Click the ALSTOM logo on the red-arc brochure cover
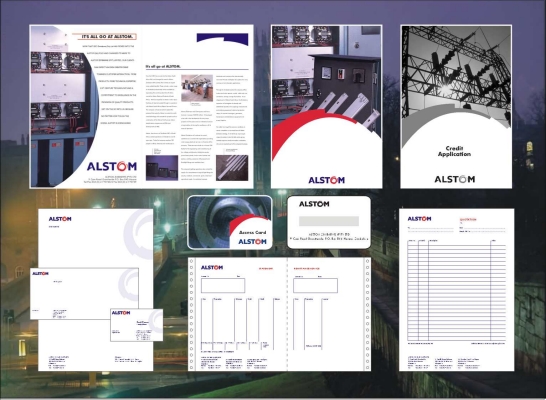Image resolution: width=546 pixels, height=400 pixels. coord(327,180)
